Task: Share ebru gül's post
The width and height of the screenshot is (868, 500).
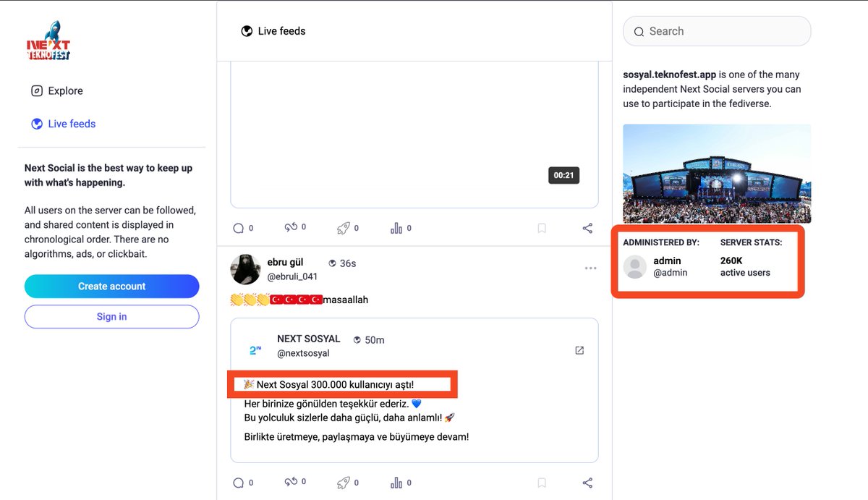Action: click(x=587, y=483)
